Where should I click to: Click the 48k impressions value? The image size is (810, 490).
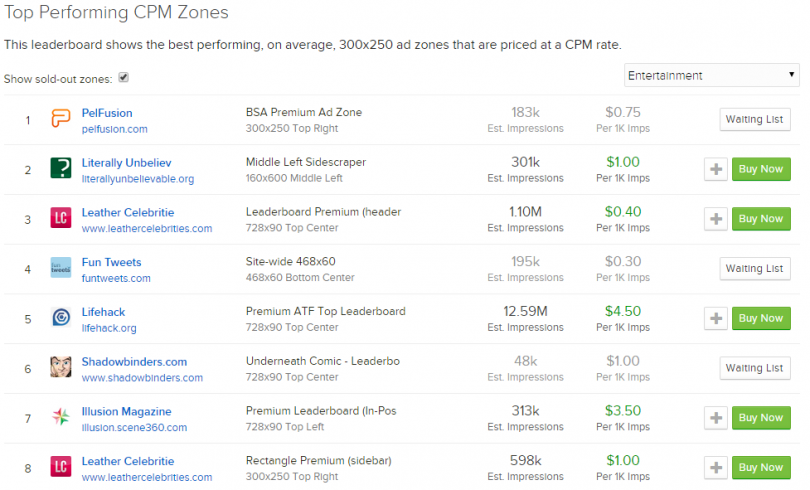coord(525,361)
